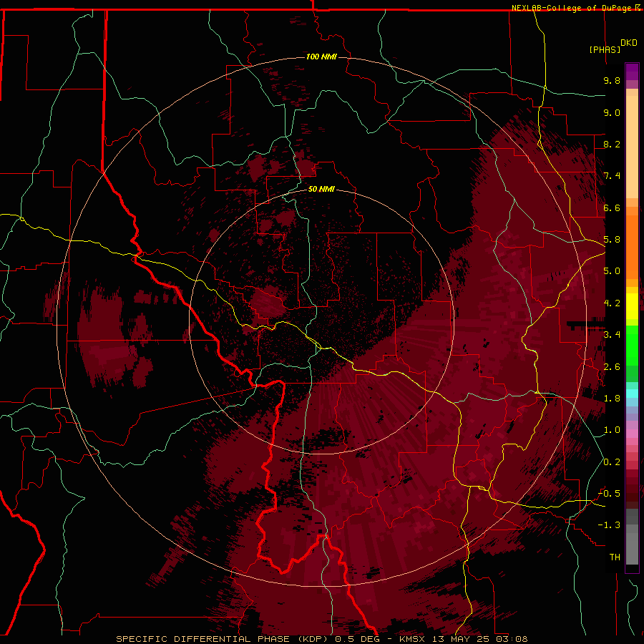Select the 6.6 legend value
This screenshot has width=644, height=644.
(612, 208)
